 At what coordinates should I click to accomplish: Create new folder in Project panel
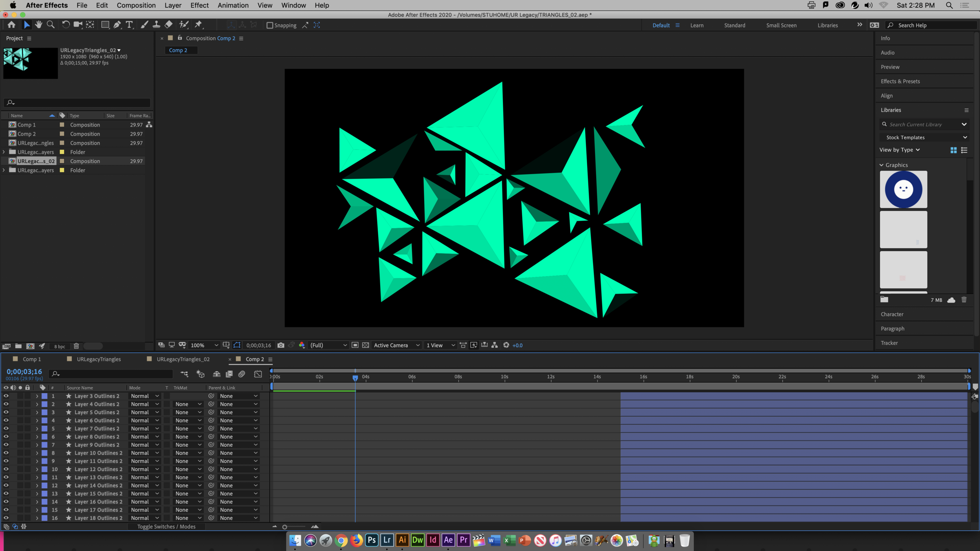click(x=18, y=346)
